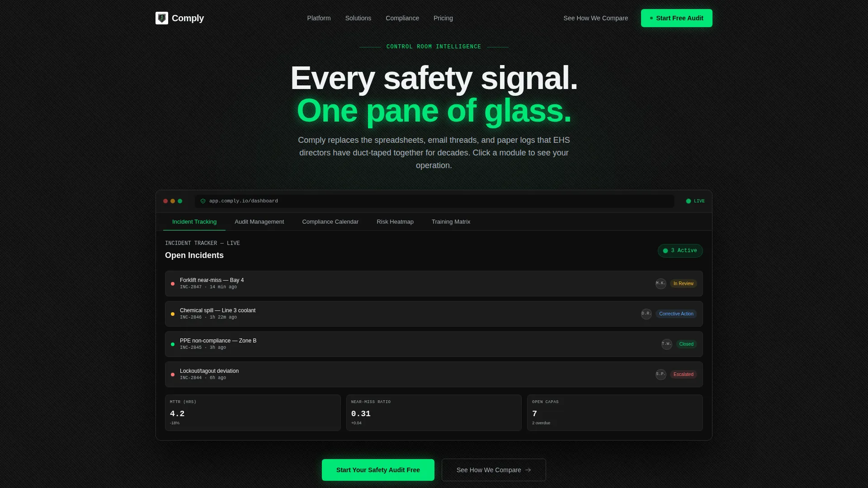Open the PPE non-compliance — Zone B incident
Viewport: 868px width, 488px height.
click(434, 344)
